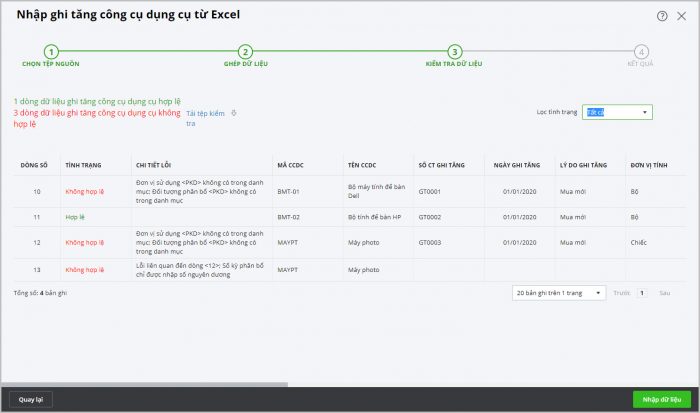The width and height of the screenshot is (700, 413).
Task: Go to next page with Sau
Action: (x=664, y=293)
